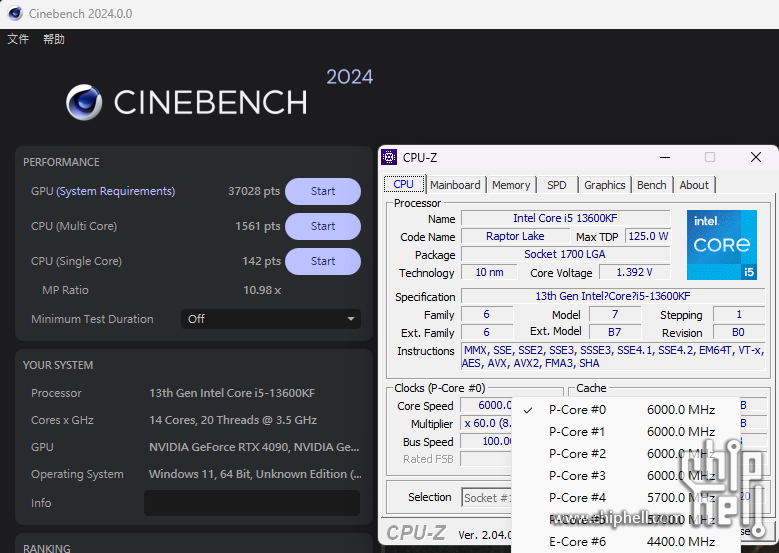The image size is (779, 553).
Task: Click the Intel Core i5 logo badge
Action: pyautogui.click(x=721, y=244)
